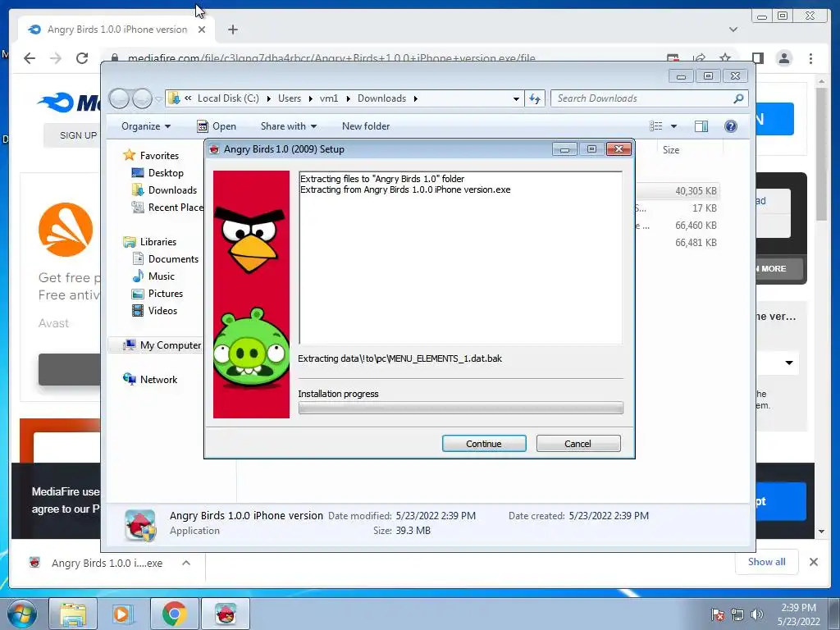Click SIGN UP on MediaFire page
The height and width of the screenshot is (630, 840).
pos(78,135)
